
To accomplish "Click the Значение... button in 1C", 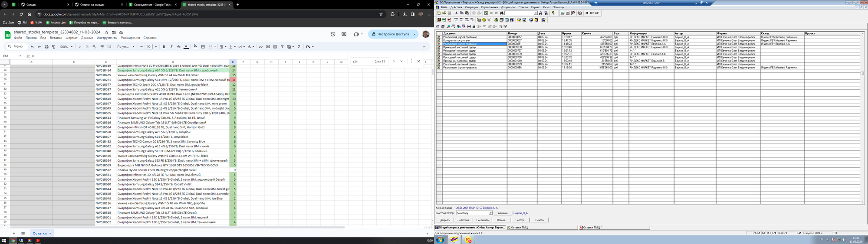I will click(503, 213).
